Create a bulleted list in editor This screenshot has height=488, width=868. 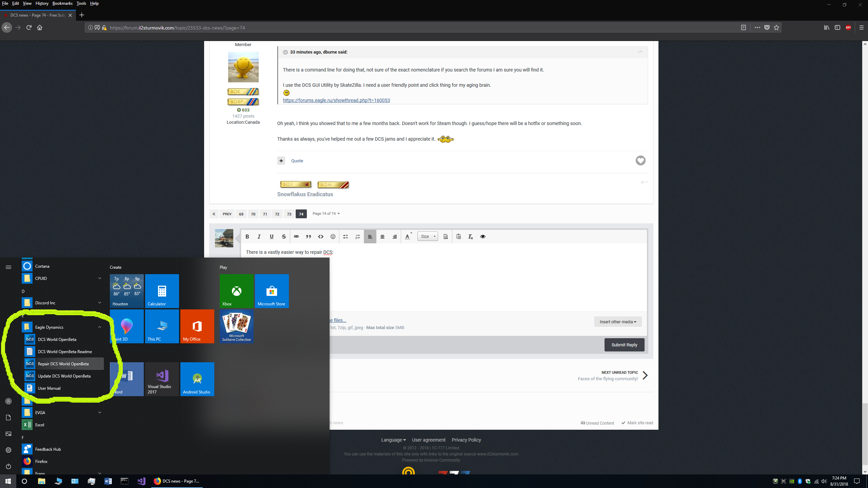click(346, 237)
